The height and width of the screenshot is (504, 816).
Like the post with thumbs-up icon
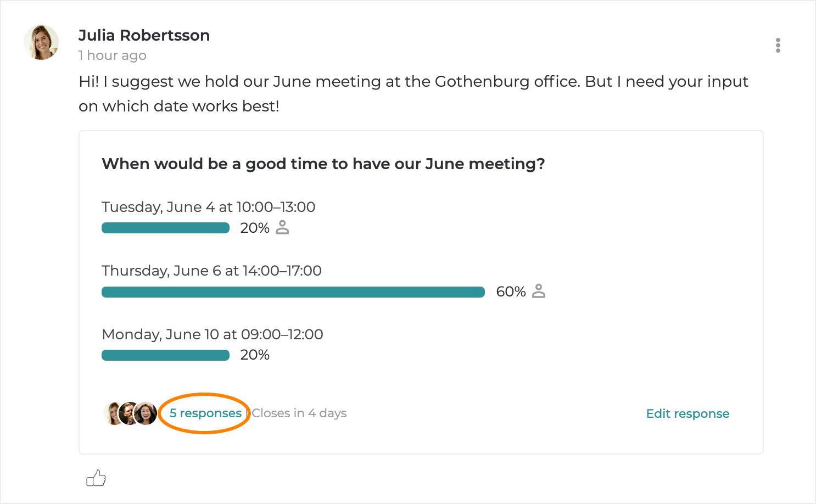tap(96, 478)
